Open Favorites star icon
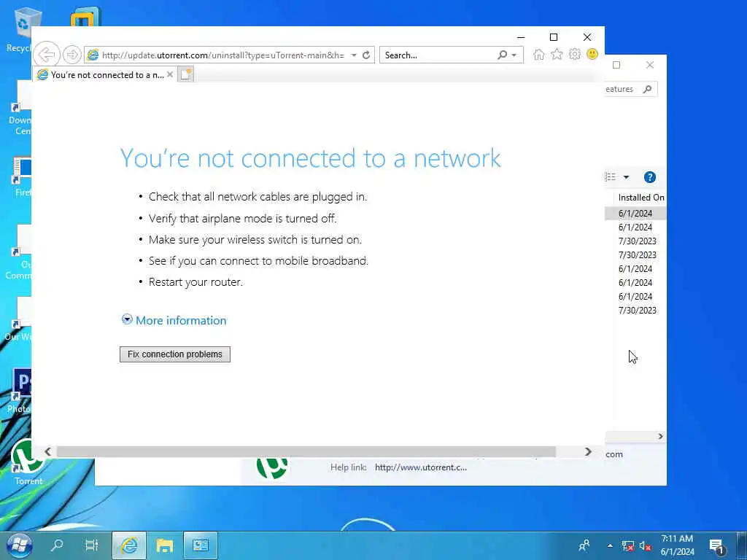The image size is (747, 560). tap(557, 55)
